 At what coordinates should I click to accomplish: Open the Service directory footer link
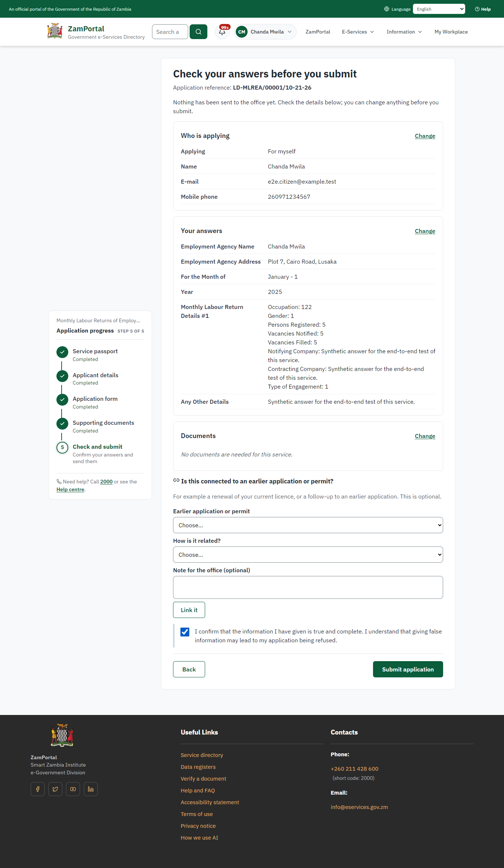click(x=202, y=755)
